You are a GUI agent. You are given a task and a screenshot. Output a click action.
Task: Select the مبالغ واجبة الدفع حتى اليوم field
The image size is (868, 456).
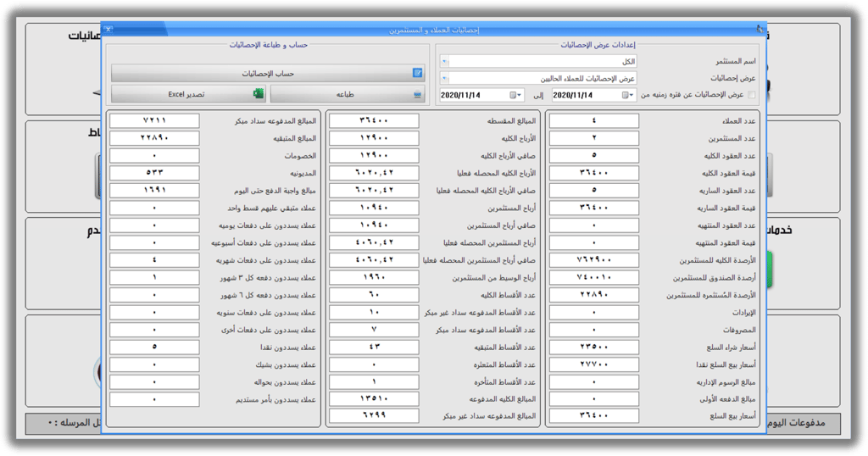click(154, 190)
